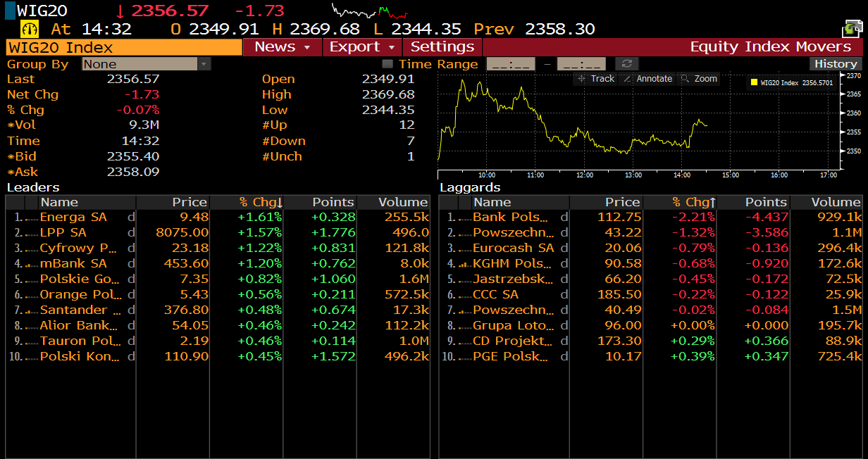Click the Last value 2356.57 in summary panel
The height and width of the screenshot is (459, 868).
click(x=133, y=79)
